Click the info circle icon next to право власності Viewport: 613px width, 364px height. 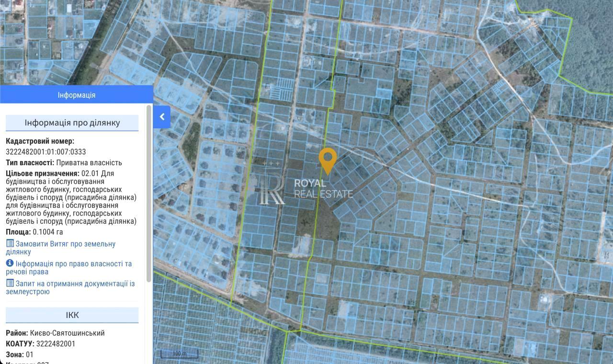click(x=10, y=263)
